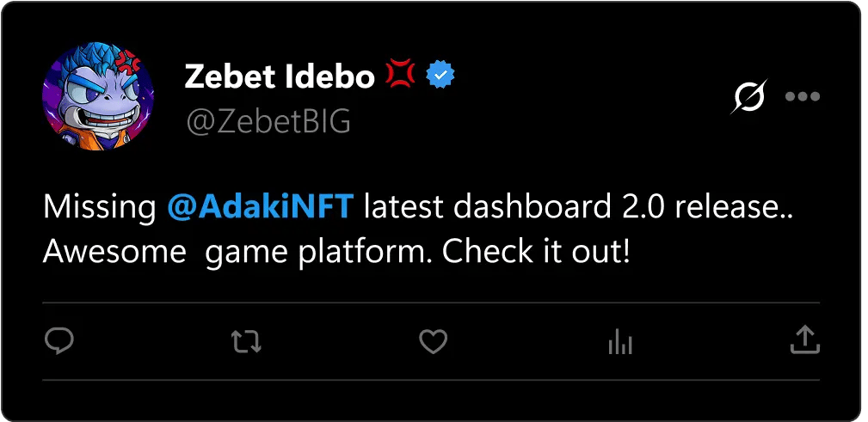
Task: Click the red anger symbol emoji
Action: [x=401, y=75]
